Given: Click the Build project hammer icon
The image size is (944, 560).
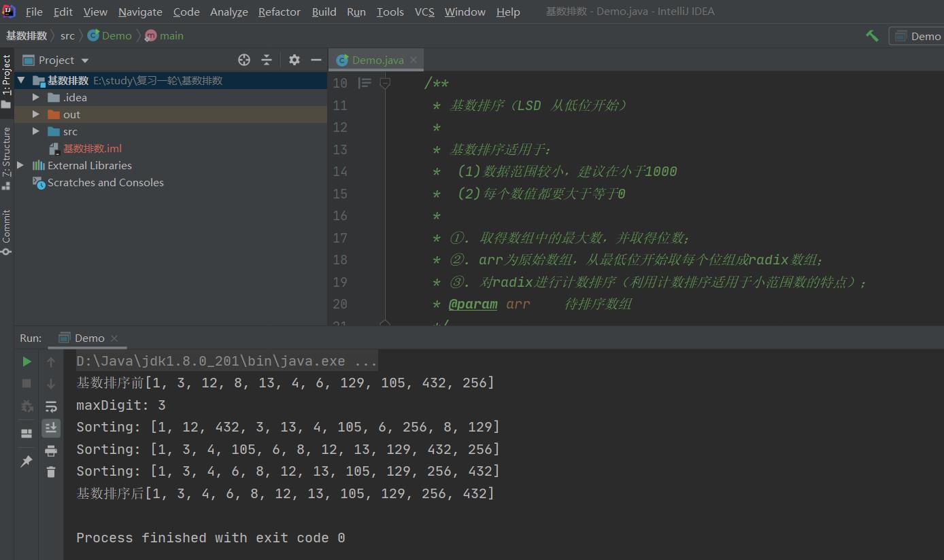Looking at the screenshot, I should 872,36.
